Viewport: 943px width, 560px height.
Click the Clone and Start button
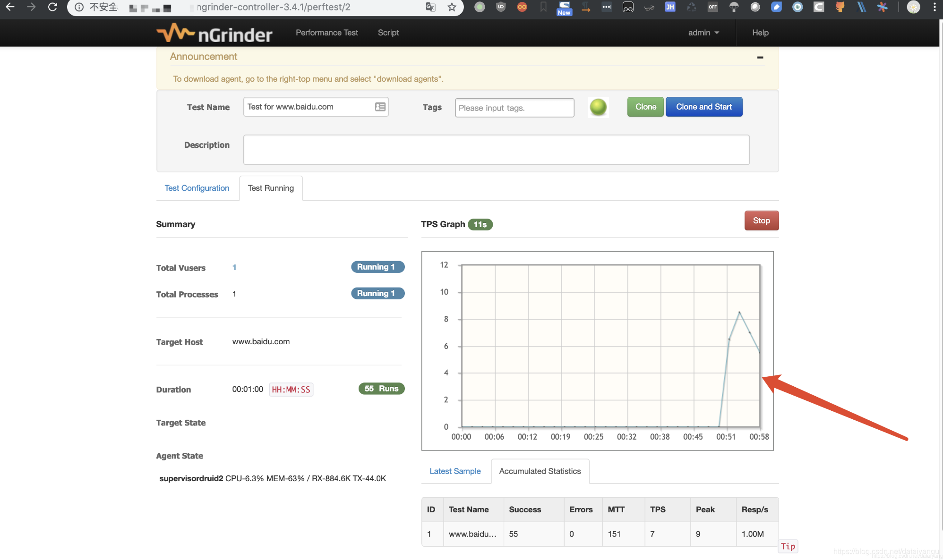click(703, 107)
